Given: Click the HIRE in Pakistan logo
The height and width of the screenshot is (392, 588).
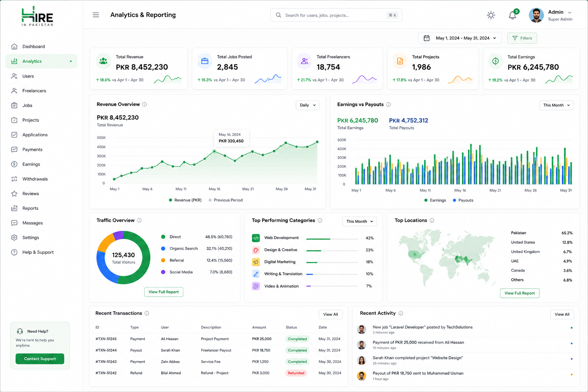Looking at the screenshot, I should pyautogui.click(x=38, y=16).
